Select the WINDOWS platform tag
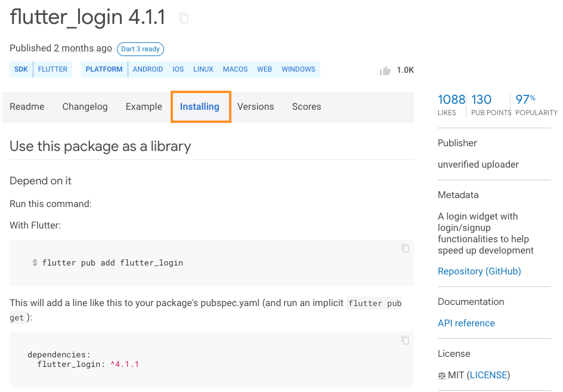Viewport: 563px width, 392px height. 298,69
